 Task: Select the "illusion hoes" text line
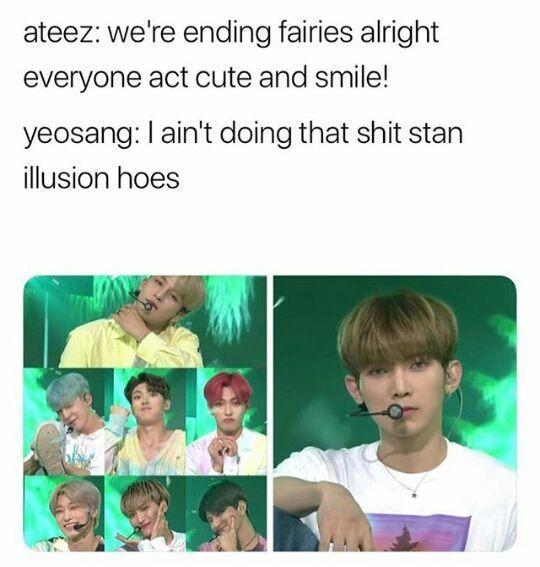coord(102,177)
